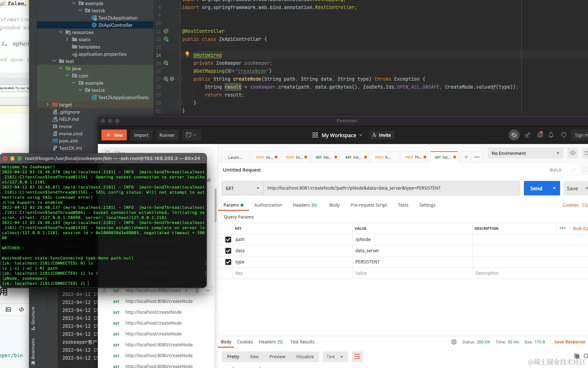Expand the static folder in project tree
This screenshot has height=368, width=588.
click(67, 39)
